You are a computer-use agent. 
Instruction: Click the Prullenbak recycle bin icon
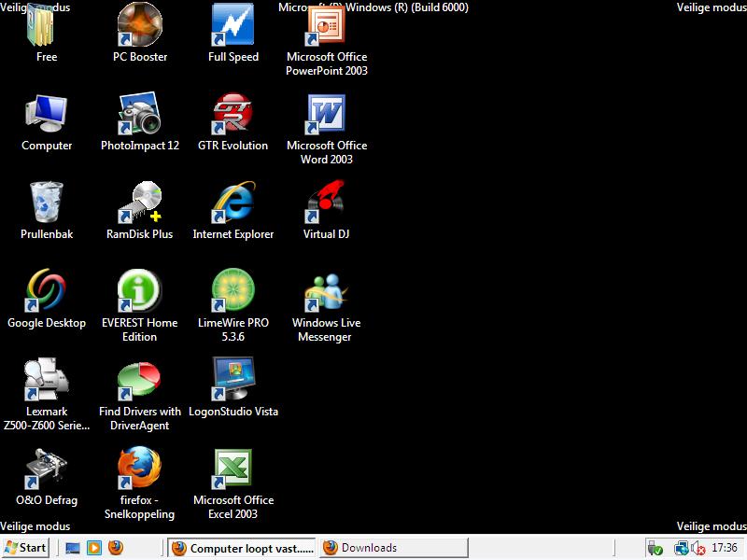pos(47,203)
